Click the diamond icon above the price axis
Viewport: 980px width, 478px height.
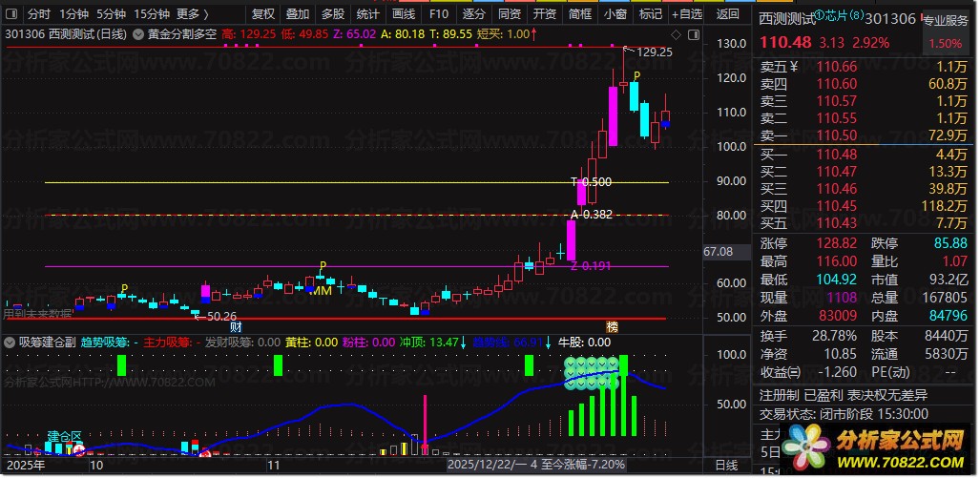pyautogui.click(x=677, y=33)
